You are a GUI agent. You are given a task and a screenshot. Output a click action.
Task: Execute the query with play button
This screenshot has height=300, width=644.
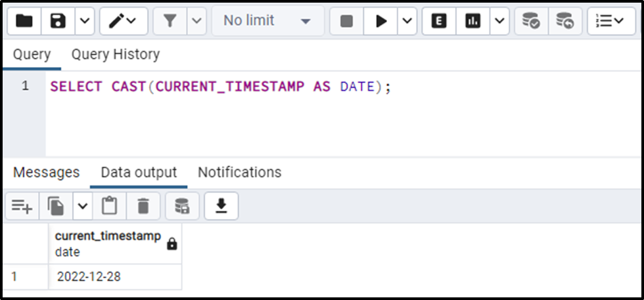pos(380,21)
